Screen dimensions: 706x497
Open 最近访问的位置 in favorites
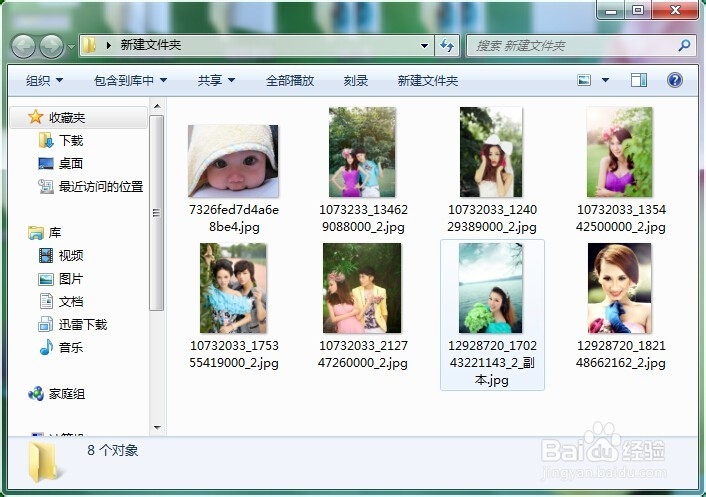(101, 186)
